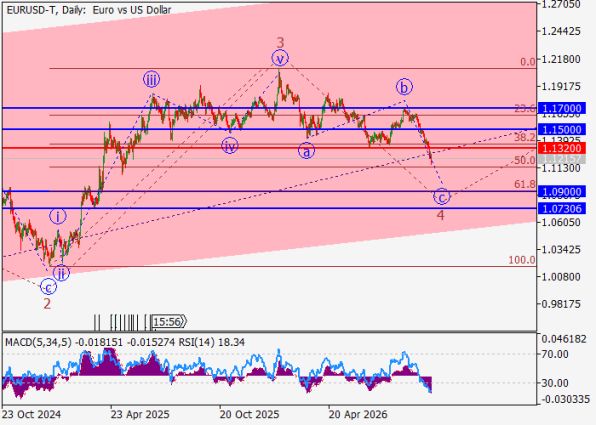Select the circled wave v label
This screenshot has width=596, height=425.
tap(280, 58)
